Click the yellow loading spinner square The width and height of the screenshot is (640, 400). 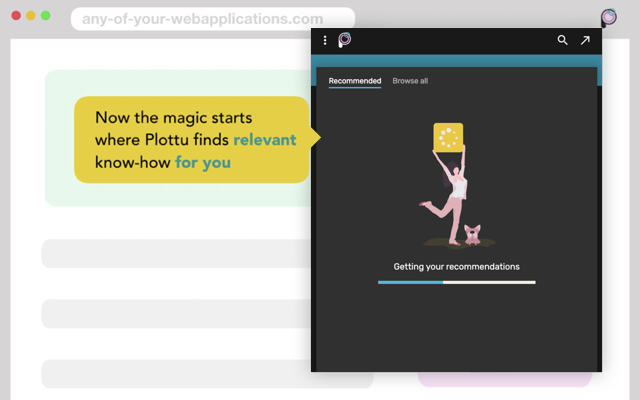tap(448, 138)
